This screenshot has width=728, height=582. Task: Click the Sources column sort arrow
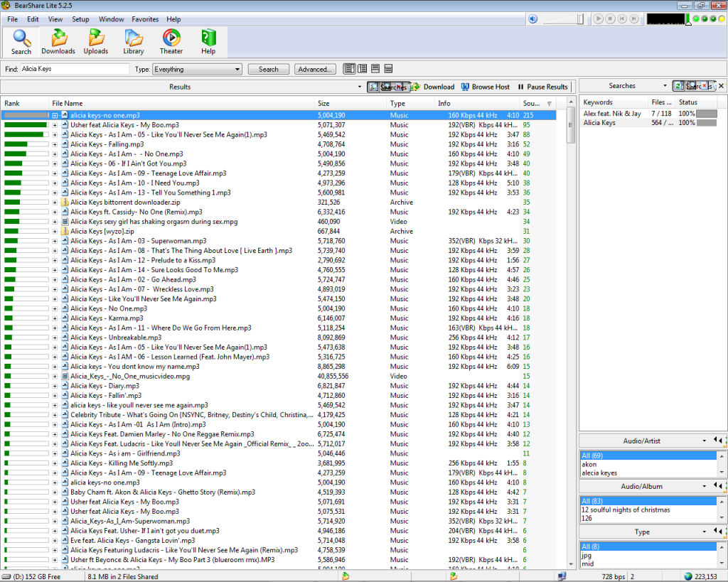click(x=550, y=104)
